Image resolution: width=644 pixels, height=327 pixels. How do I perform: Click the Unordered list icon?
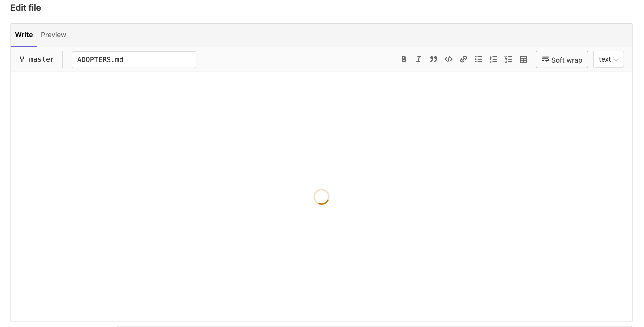[478, 59]
